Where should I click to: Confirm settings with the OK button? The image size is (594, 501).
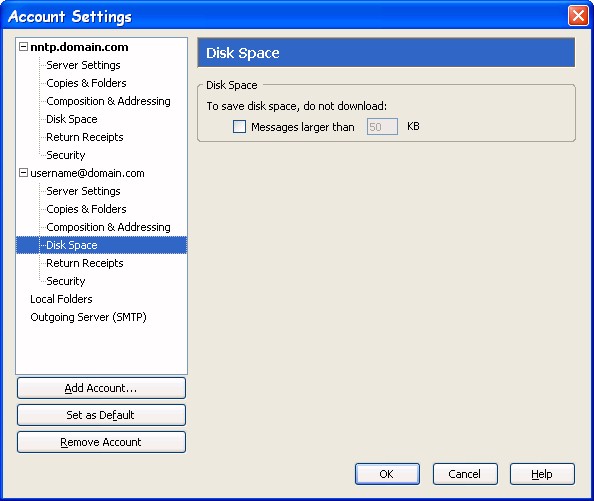pos(387,474)
